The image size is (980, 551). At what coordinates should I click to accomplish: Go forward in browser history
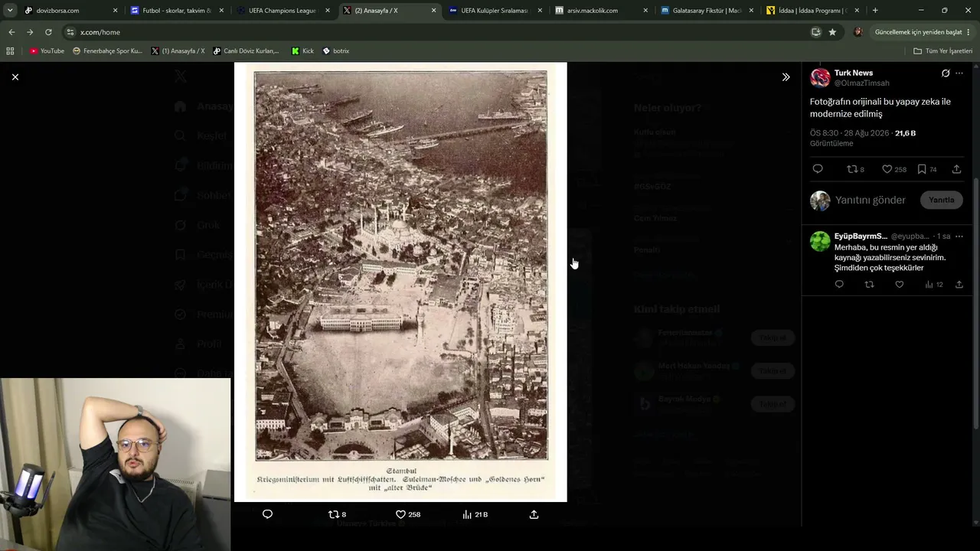coord(30,32)
